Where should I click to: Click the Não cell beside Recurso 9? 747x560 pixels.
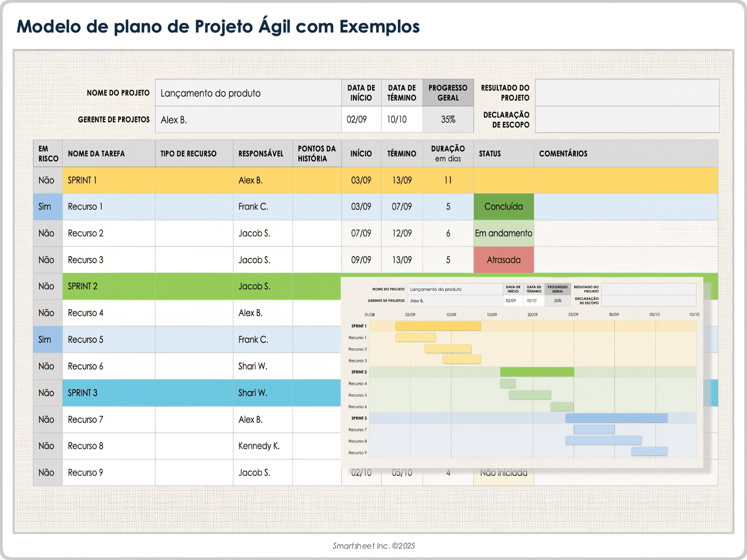pyautogui.click(x=47, y=472)
